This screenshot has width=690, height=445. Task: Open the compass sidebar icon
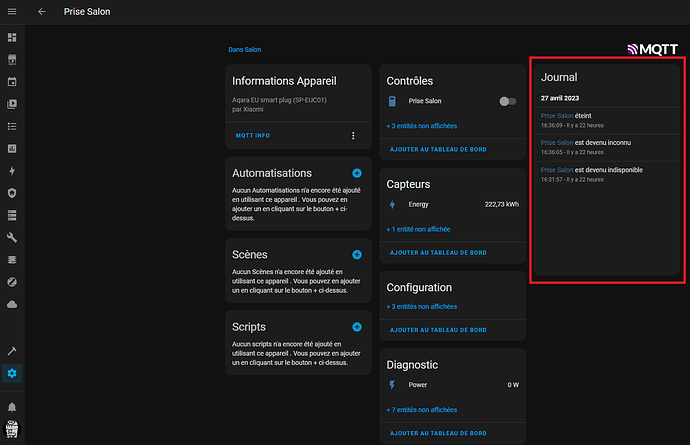(12, 282)
